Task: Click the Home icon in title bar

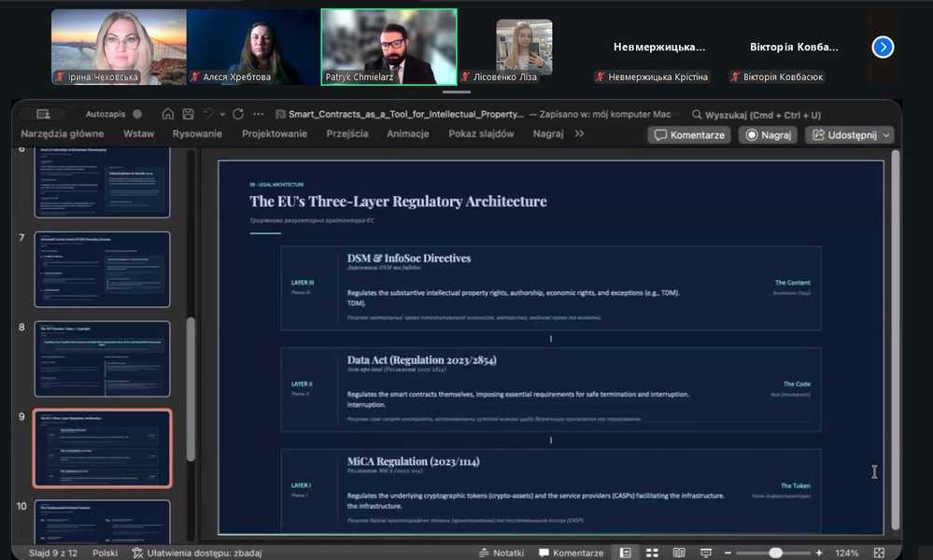Action: click(x=168, y=114)
